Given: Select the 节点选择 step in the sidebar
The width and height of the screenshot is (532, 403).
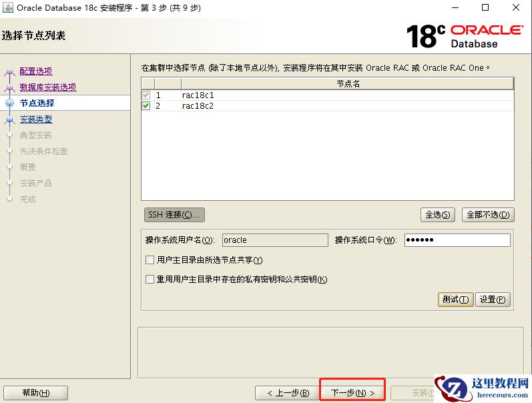Looking at the screenshot, I should [37, 103].
